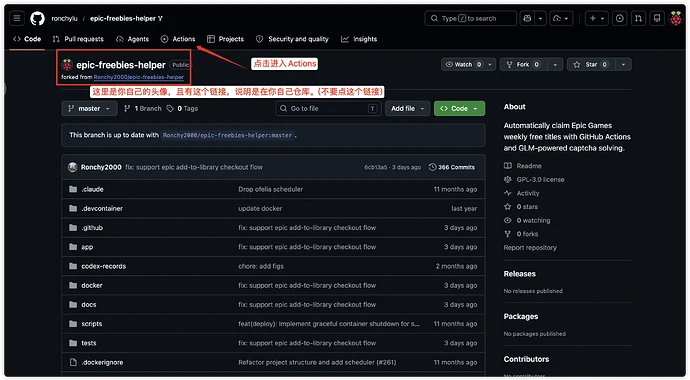Open the Watch notifications dropdown
The image size is (690, 380).
click(469, 65)
